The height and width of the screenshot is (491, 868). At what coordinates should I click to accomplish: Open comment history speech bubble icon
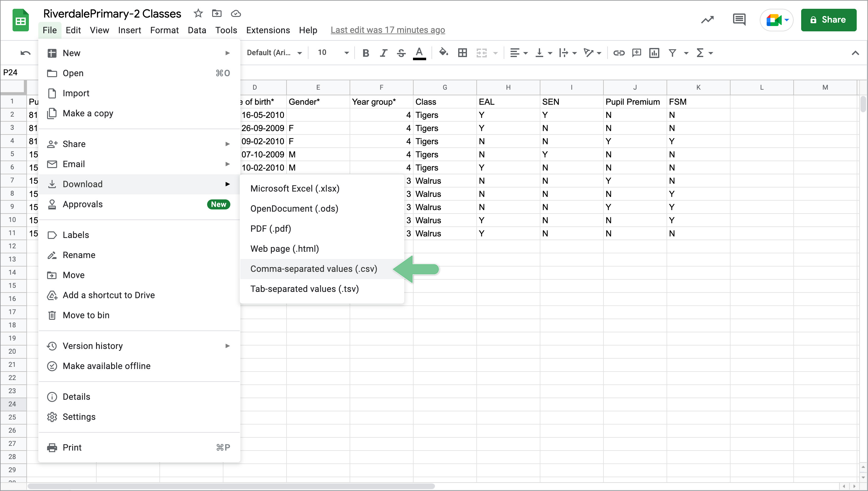739,19
